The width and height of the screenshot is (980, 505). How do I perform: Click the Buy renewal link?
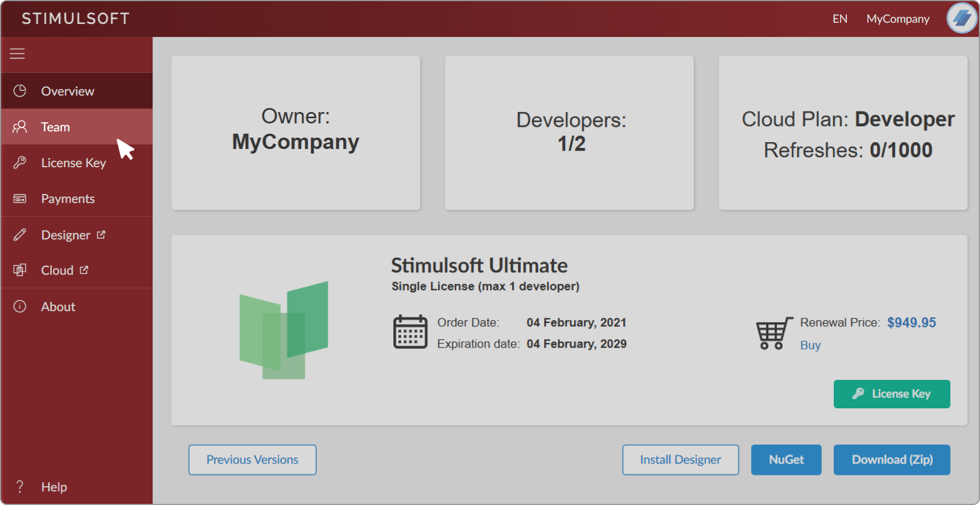(810, 345)
